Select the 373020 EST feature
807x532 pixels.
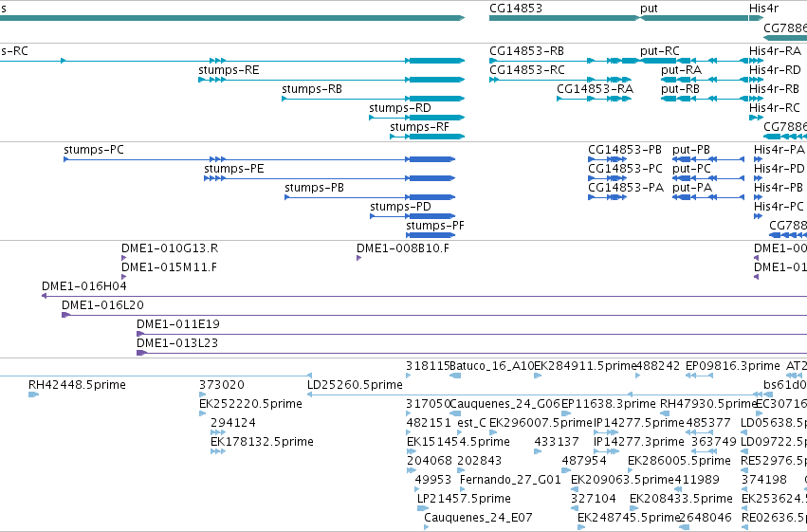(202, 394)
